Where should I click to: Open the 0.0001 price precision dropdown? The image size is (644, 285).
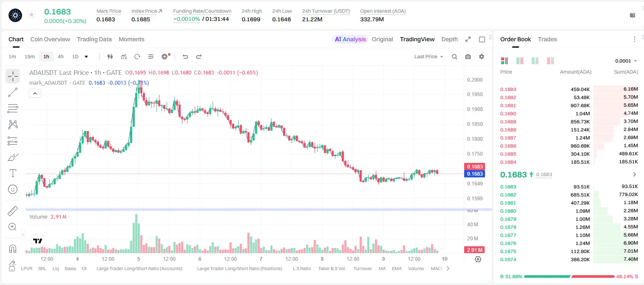tap(626, 61)
